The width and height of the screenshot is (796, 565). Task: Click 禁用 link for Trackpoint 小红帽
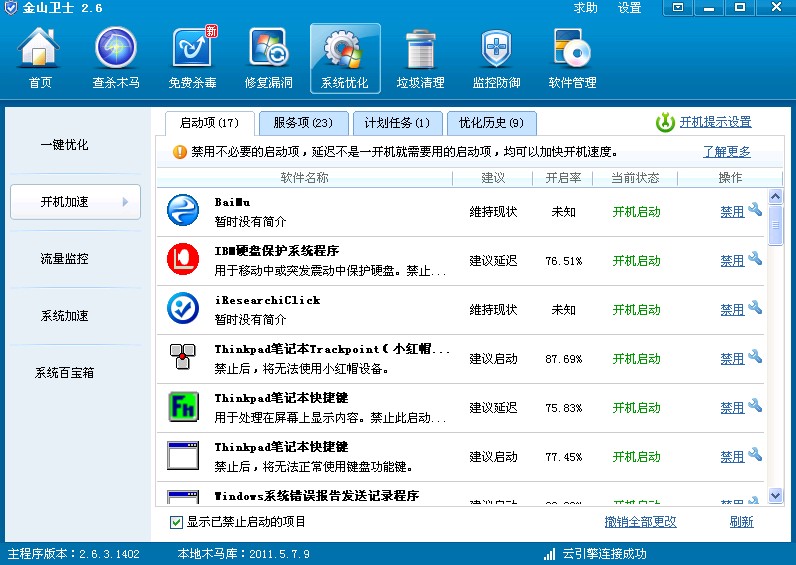pos(732,359)
